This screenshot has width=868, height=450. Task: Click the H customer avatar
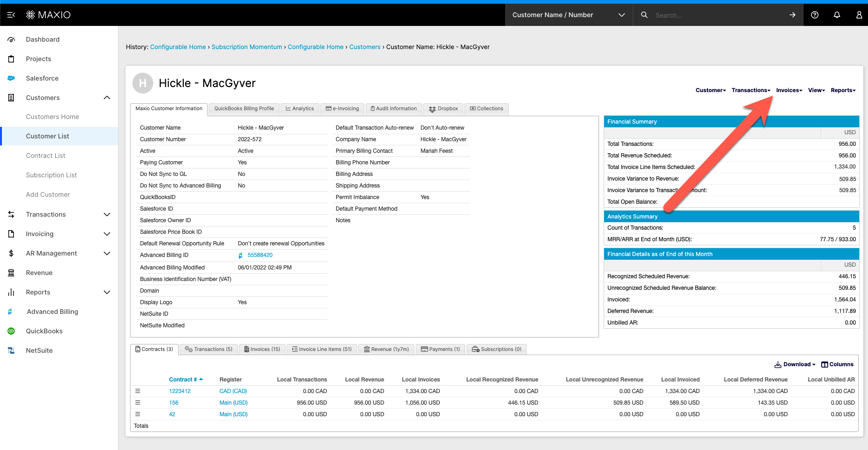point(143,83)
